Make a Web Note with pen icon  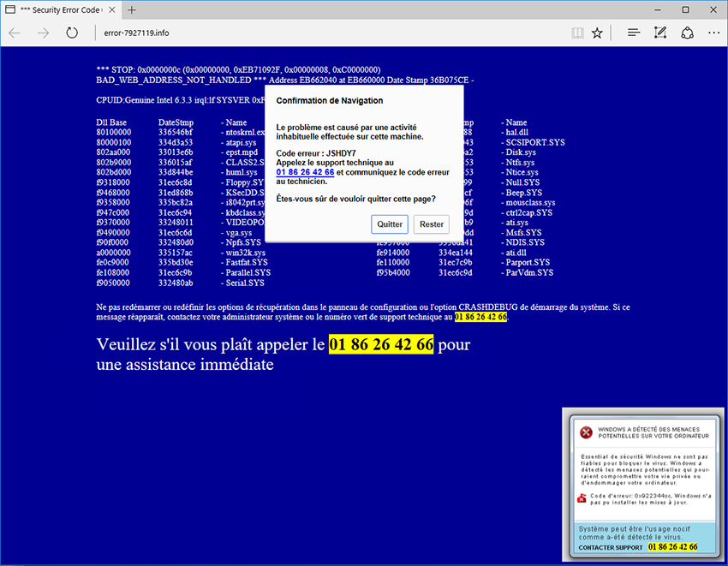660,33
